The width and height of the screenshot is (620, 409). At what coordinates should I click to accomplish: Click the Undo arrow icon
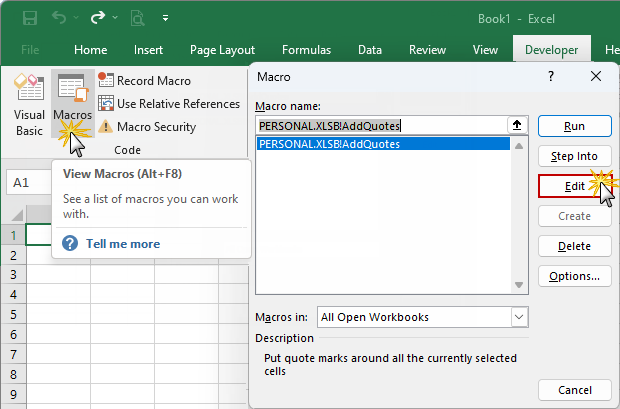60,18
